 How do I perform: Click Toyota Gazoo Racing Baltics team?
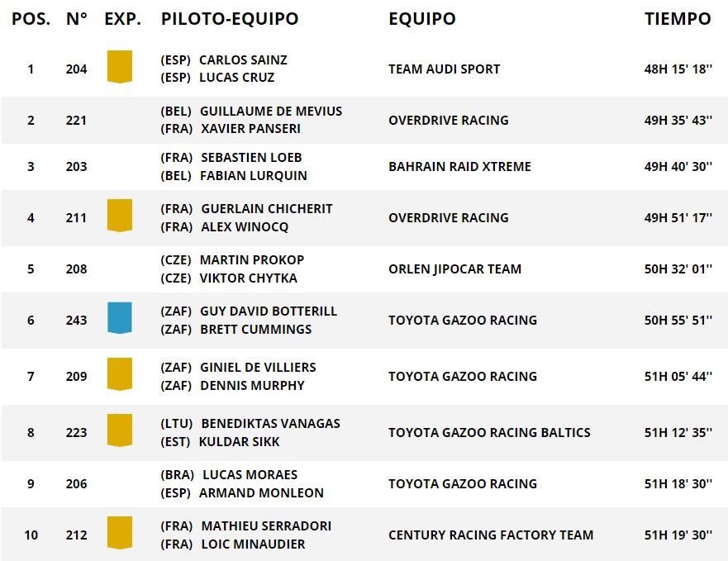(x=489, y=432)
